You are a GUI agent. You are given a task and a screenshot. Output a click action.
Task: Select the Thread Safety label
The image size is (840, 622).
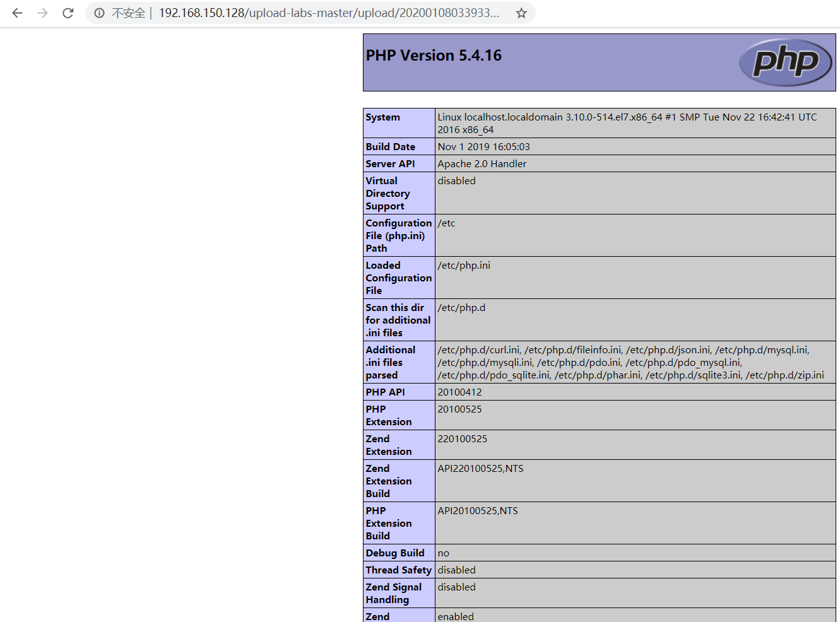coord(399,570)
